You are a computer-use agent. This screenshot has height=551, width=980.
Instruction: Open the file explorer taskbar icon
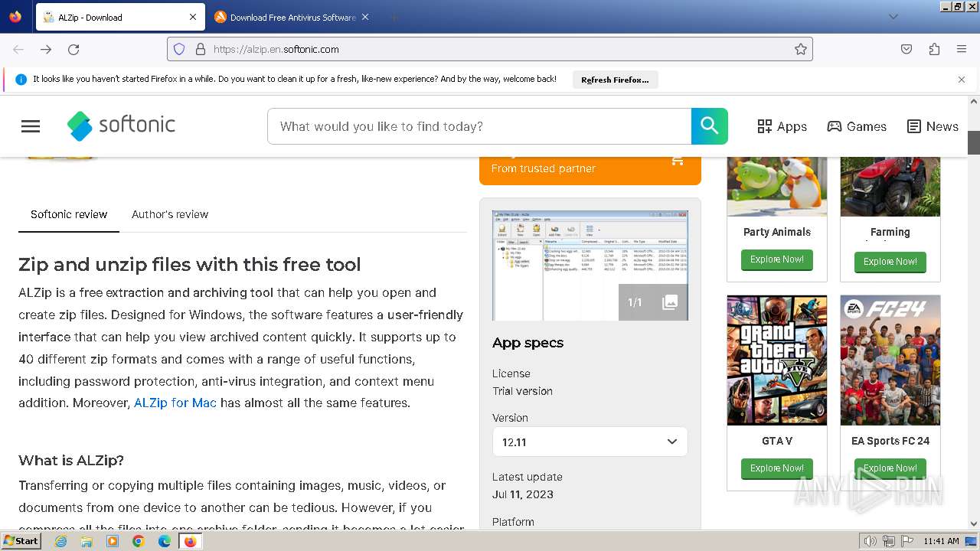tap(87, 541)
